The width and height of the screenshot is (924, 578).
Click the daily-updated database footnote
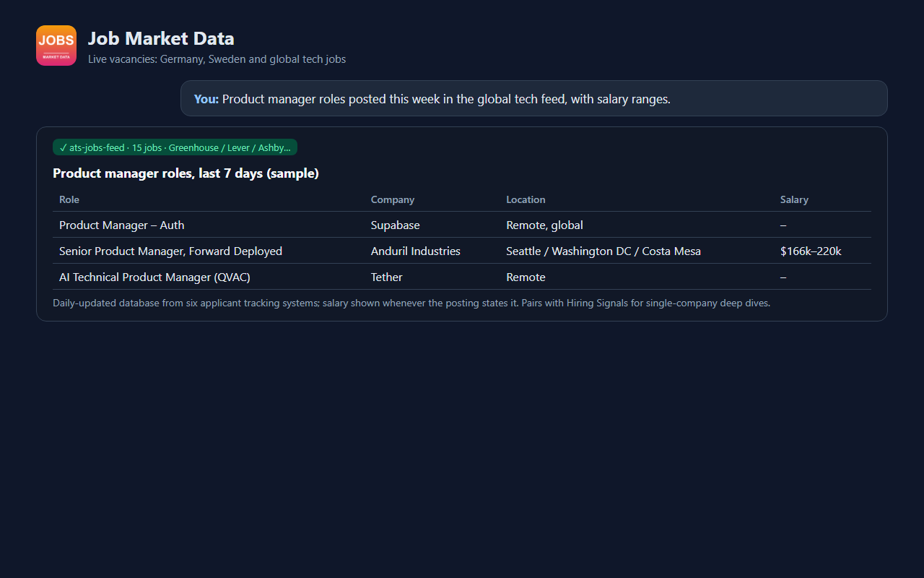pos(411,303)
